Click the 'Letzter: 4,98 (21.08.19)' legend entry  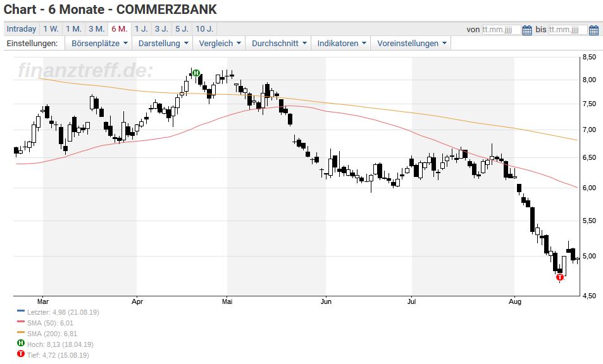click(x=63, y=312)
